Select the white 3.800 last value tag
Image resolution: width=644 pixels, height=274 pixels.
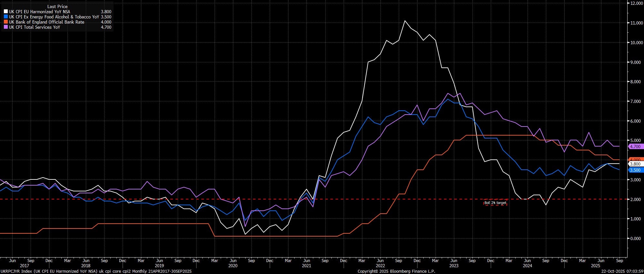635,164
